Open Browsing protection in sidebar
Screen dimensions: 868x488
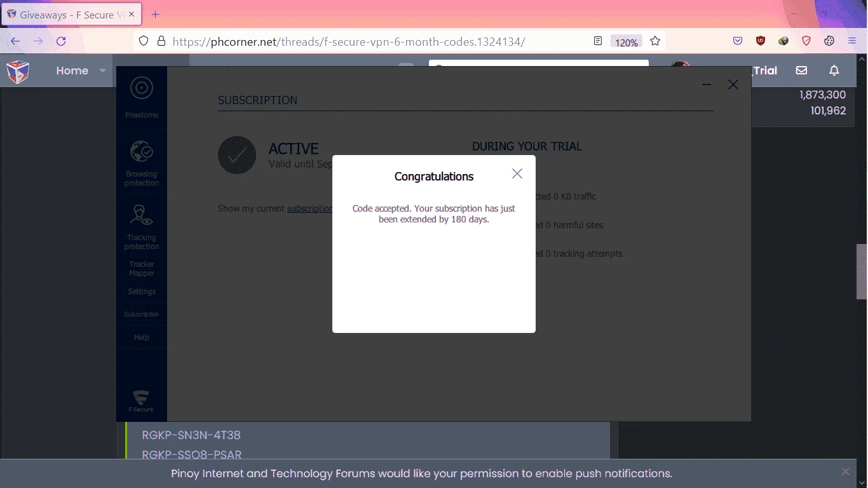[142, 164]
